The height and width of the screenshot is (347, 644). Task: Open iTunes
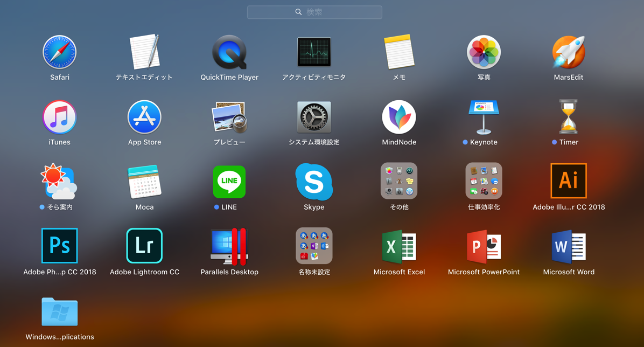tap(60, 117)
